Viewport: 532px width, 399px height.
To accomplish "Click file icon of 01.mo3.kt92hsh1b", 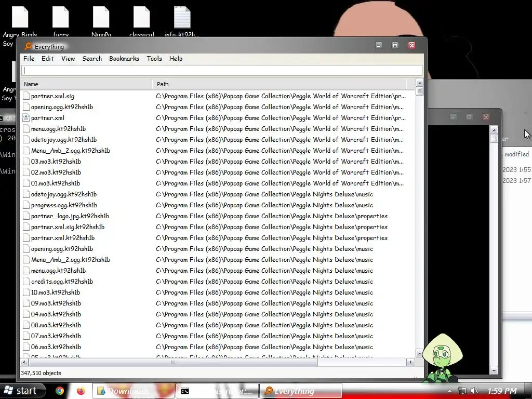I will (26, 183).
